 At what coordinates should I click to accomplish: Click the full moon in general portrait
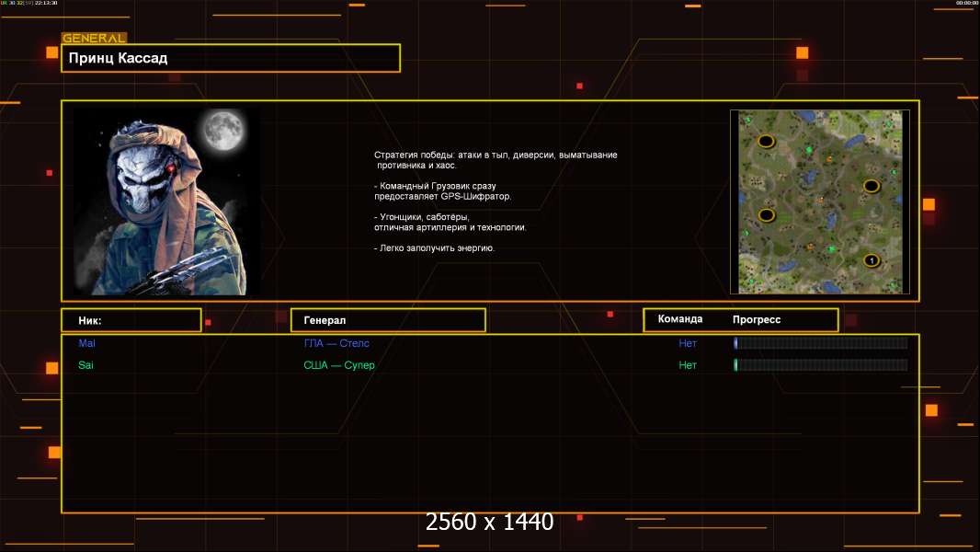[x=222, y=130]
